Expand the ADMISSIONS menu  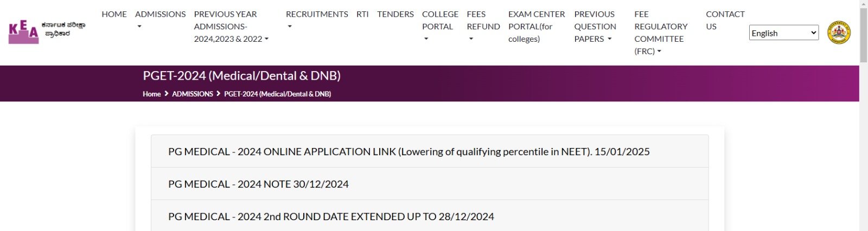click(160, 20)
